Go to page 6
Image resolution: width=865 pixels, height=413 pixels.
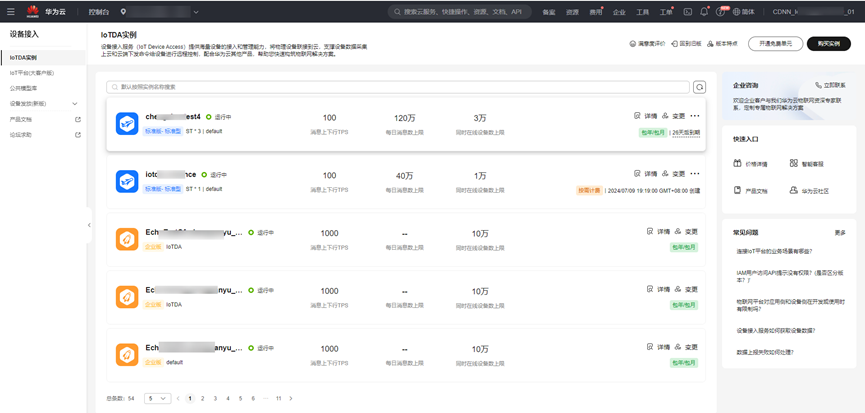pyautogui.click(x=253, y=398)
